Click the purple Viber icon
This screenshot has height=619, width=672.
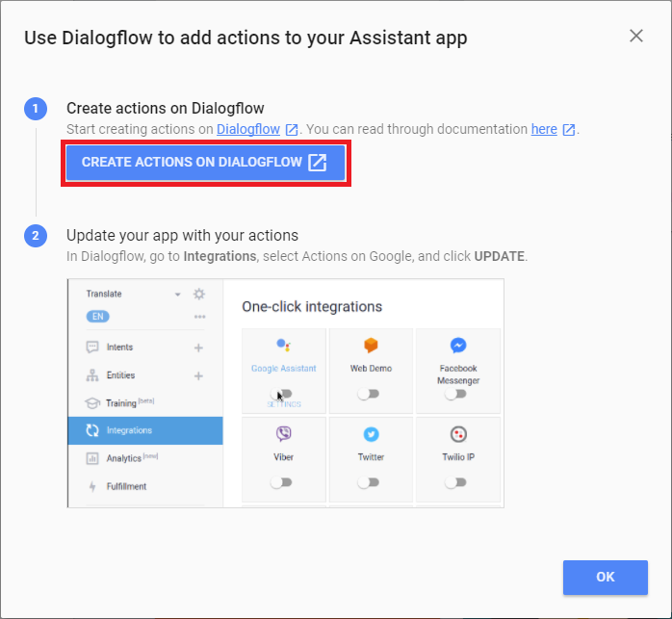tap(284, 434)
